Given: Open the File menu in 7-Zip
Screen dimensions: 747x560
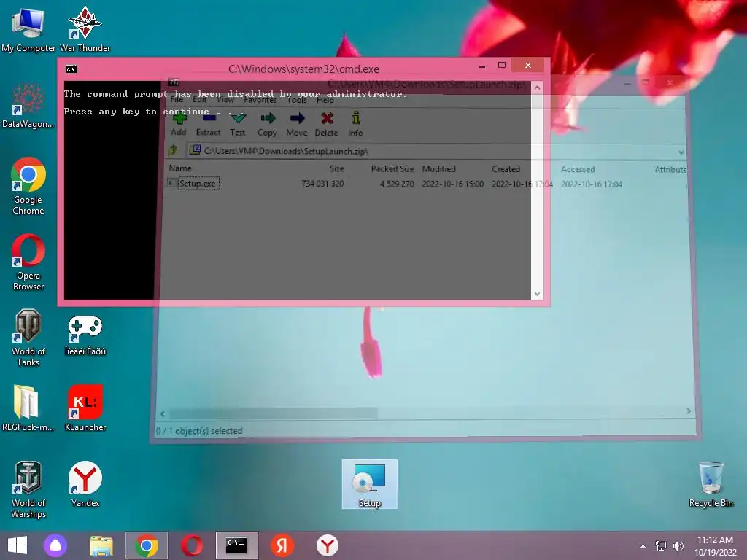Looking at the screenshot, I should [x=177, y=99].
